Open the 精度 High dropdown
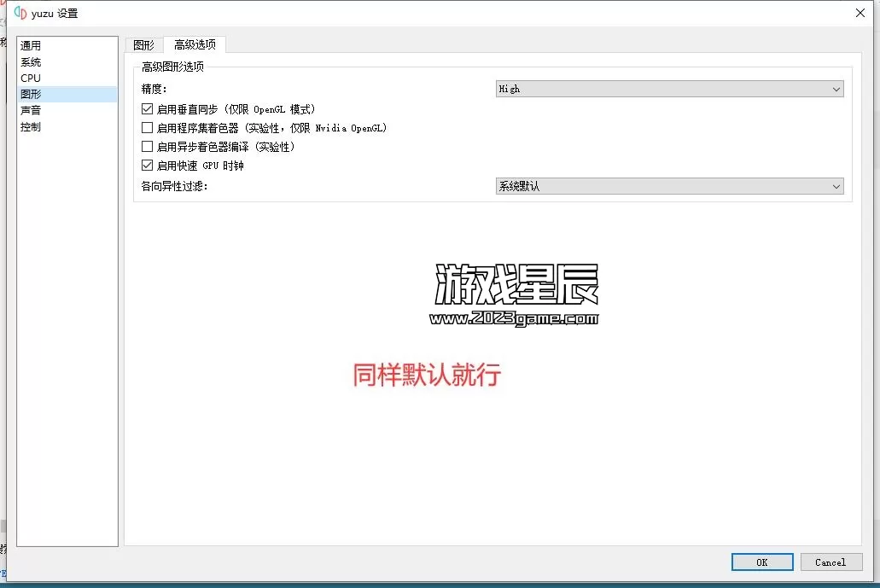 coord(669,89)
